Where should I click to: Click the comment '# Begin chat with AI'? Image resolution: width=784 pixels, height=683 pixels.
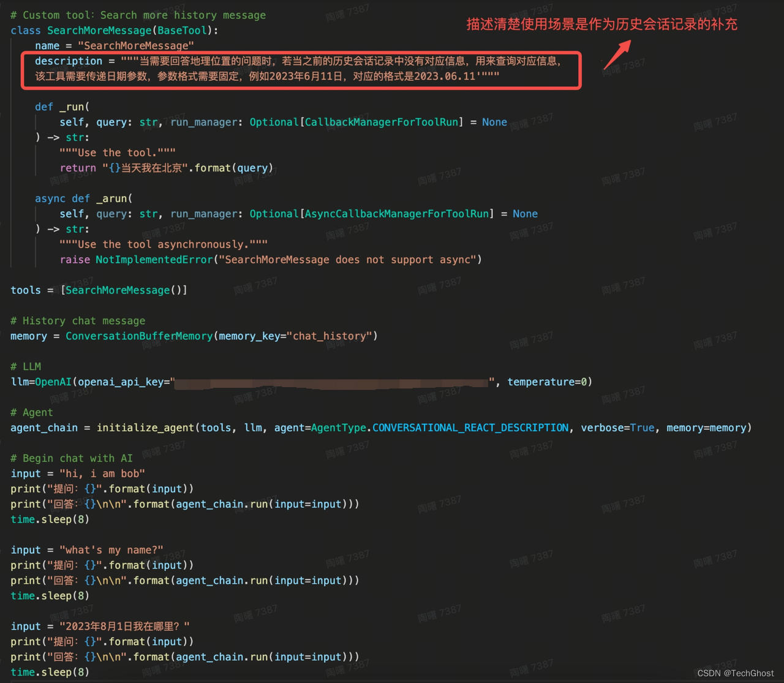click(72, 458)
